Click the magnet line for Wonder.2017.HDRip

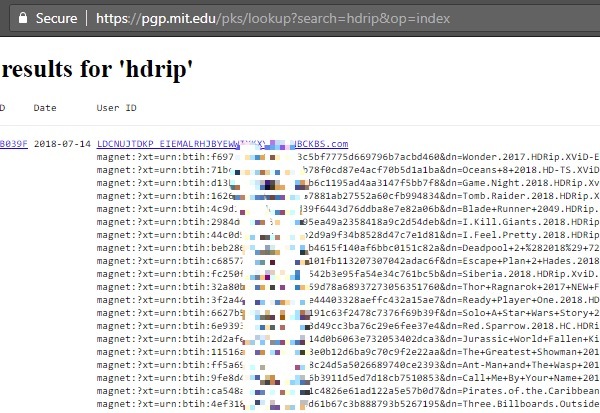pyautogui.click(x=348, y=157)
